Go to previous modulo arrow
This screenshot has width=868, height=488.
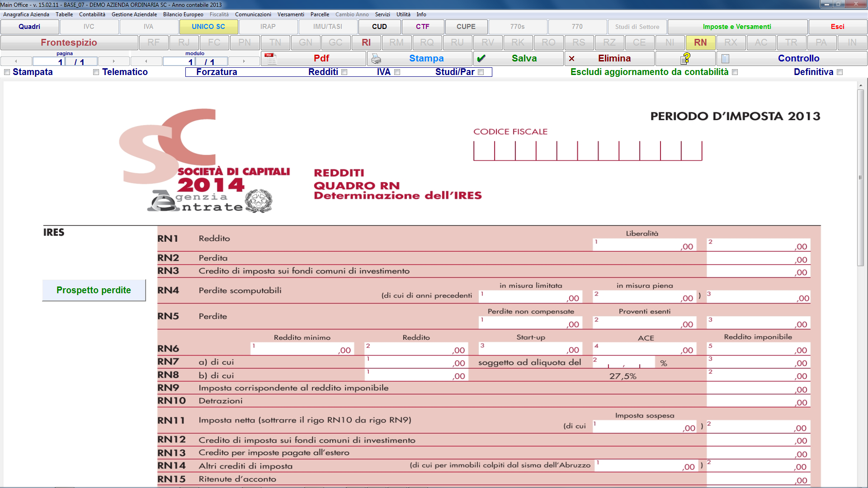[146, 61]
